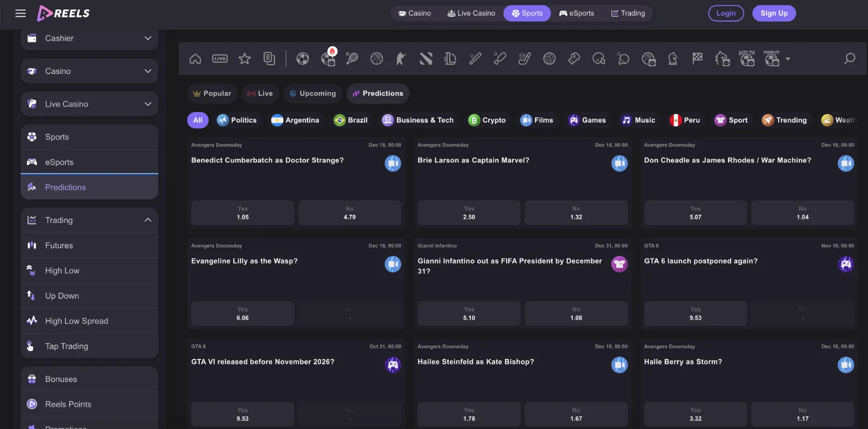Open the sports search magnifier
Screen dimensions: 868x429
tap(850, 58)
